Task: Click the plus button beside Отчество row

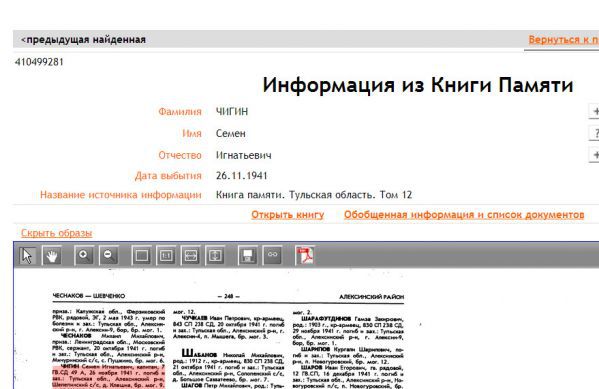Action: coord(594,155)
